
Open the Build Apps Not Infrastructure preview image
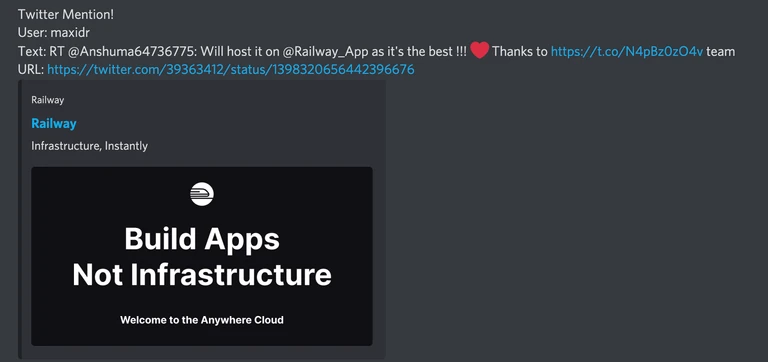(202, 256)
